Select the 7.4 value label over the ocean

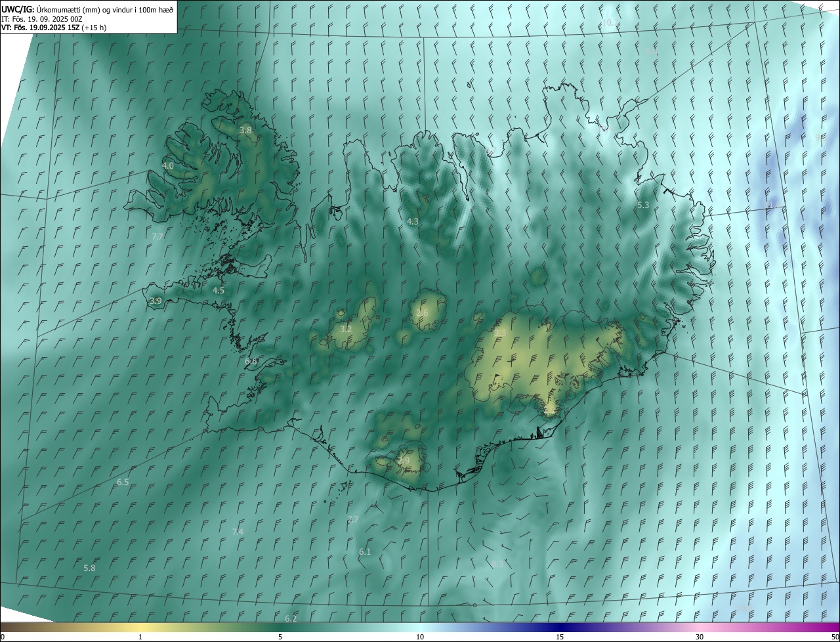click(238, 532)
